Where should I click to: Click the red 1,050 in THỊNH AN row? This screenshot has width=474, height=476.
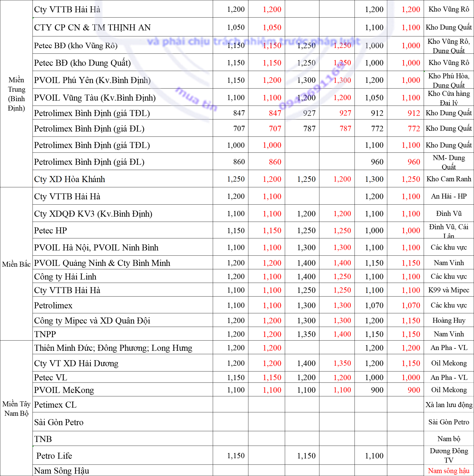click(x=272, y=27)
